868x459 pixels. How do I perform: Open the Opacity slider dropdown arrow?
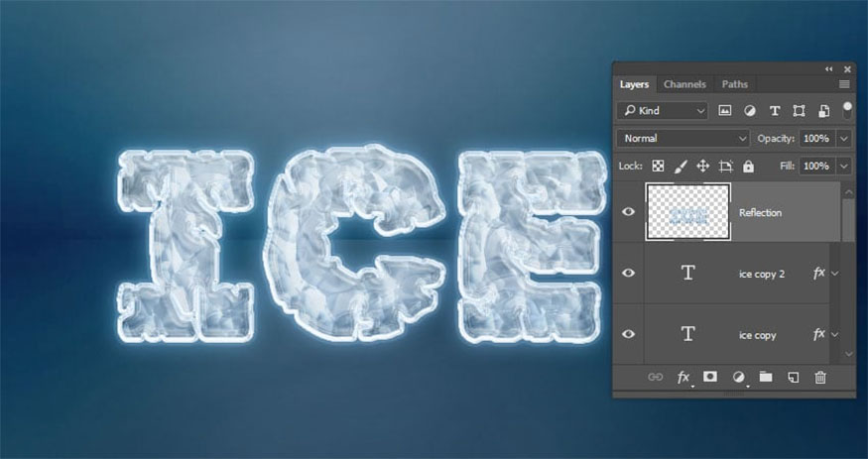[x=843, y=138]
